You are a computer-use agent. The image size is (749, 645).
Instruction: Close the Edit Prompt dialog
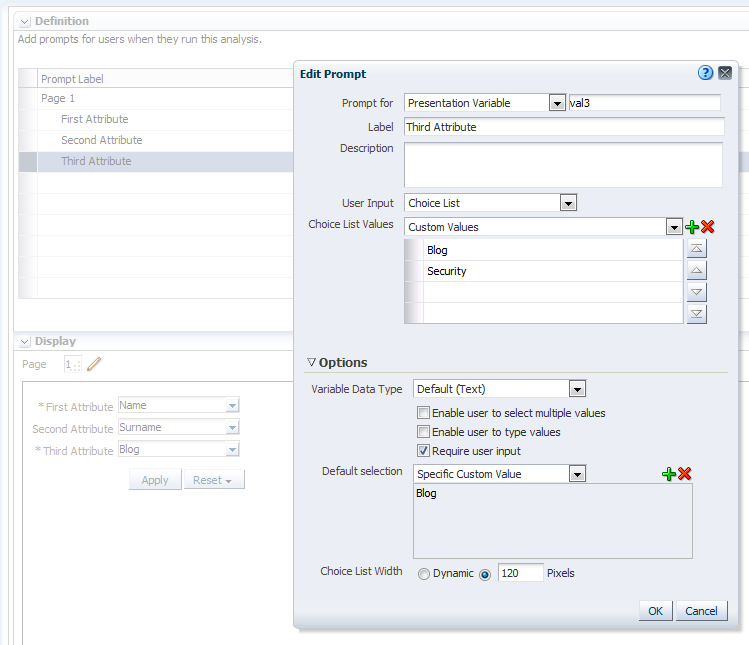click(725, 73)
